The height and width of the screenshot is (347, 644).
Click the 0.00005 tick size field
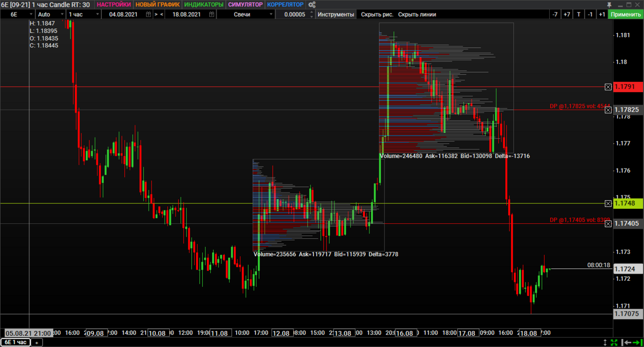point(294,14)
